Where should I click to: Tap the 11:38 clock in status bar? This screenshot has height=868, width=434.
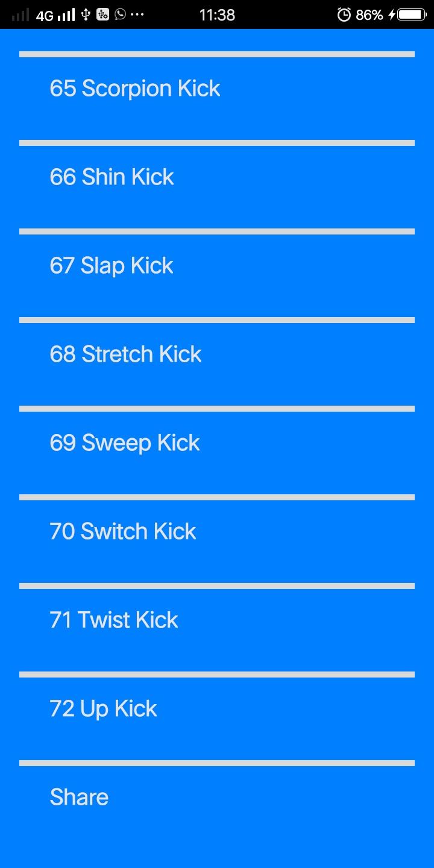tap(217, 14)
